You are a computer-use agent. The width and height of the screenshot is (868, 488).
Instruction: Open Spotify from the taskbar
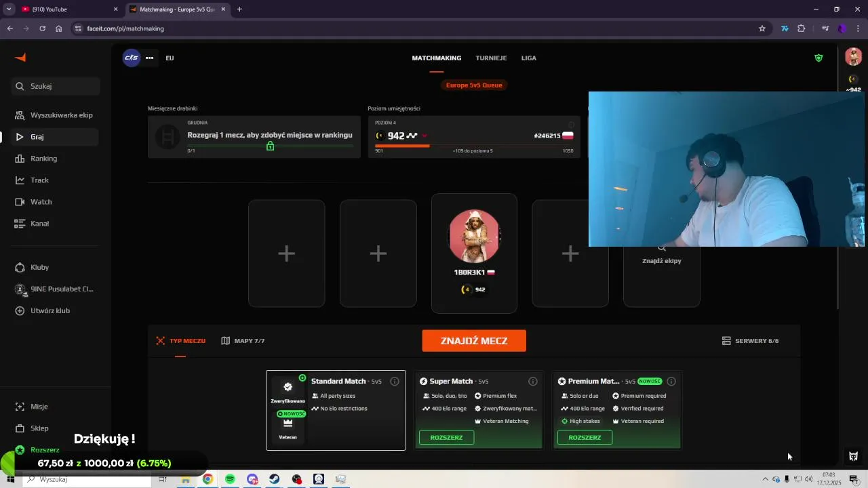(230, 479)
